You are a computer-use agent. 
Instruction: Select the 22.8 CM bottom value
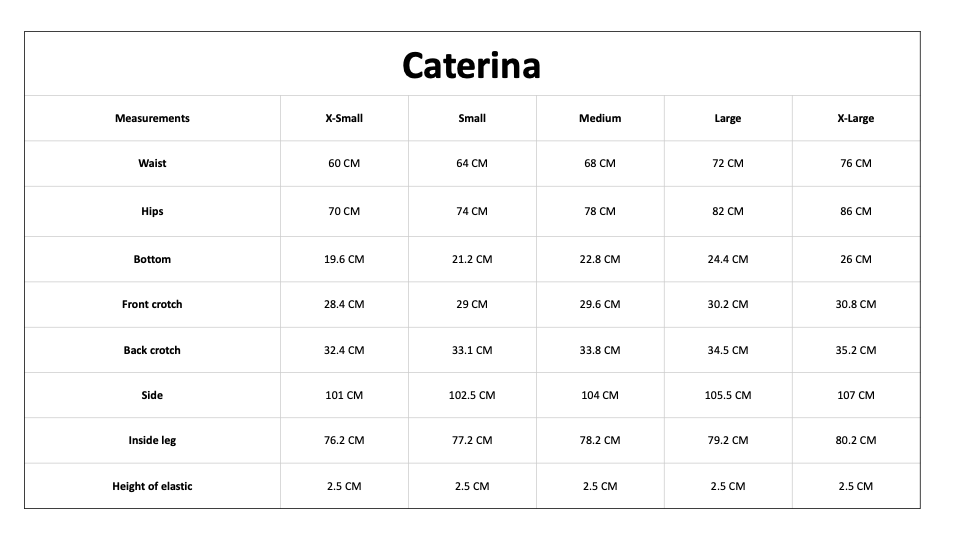click(x=600, y=259)
